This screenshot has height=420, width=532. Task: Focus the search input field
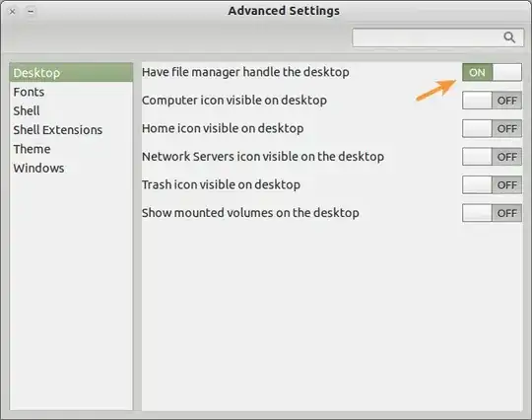437,37
